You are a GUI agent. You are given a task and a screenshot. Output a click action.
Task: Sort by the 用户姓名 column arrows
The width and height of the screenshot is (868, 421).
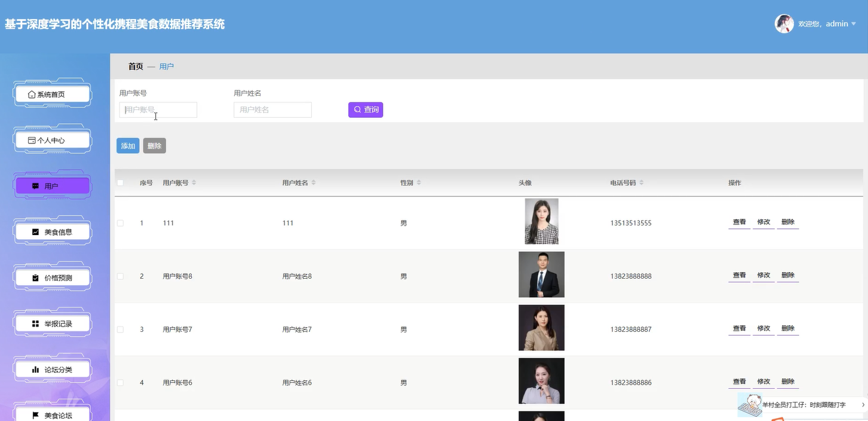coord(314,183)
